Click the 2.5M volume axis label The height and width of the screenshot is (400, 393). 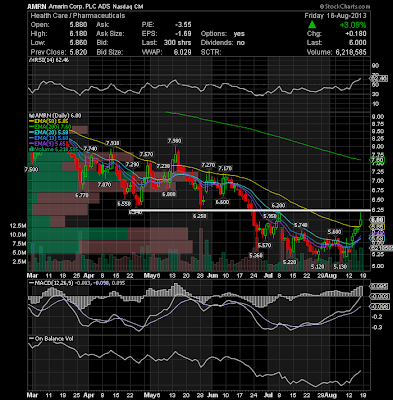tap(19, 262)
